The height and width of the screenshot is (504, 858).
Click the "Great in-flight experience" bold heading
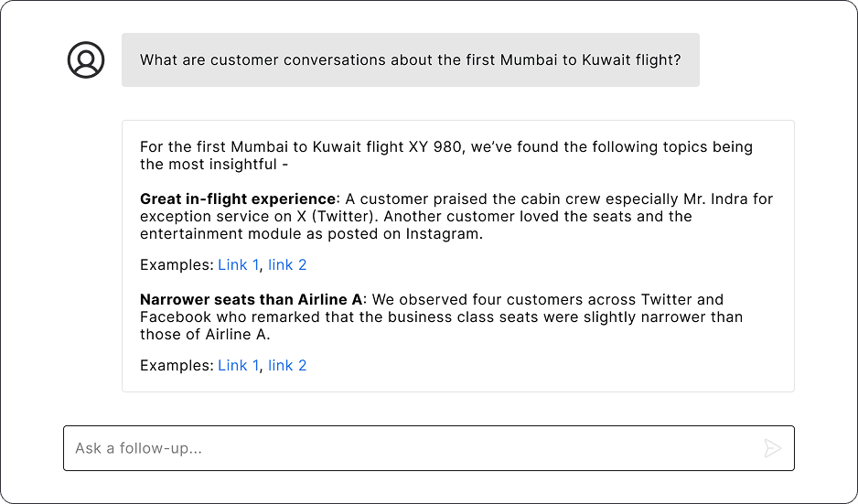point(238,199)
